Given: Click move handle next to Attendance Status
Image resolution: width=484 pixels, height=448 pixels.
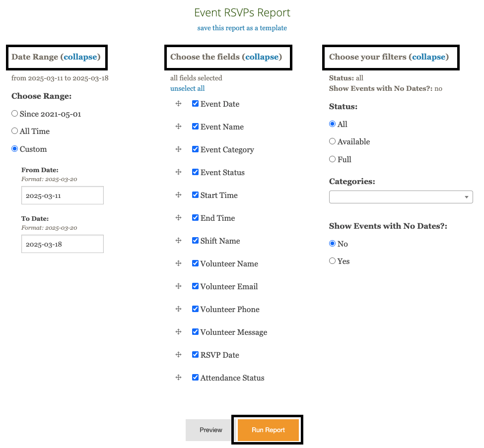Looking at the screenshot, I should click(x=178, y=378).
